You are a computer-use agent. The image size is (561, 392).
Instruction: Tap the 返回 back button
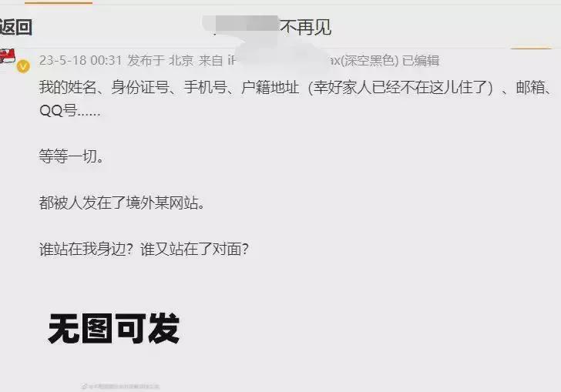[x=15, y=28]
